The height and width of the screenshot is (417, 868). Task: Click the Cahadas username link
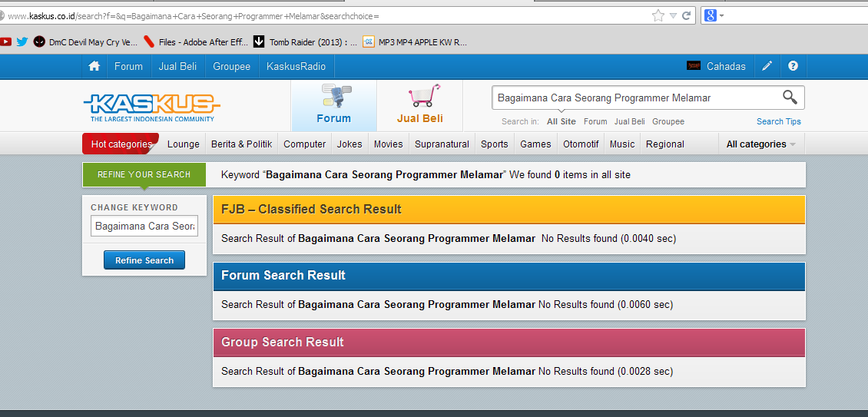pos(726,67)
